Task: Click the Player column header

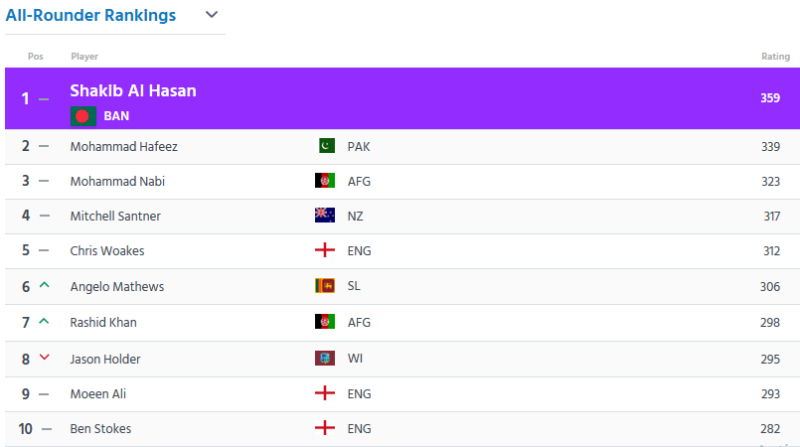Action: [x=84, y=57]
